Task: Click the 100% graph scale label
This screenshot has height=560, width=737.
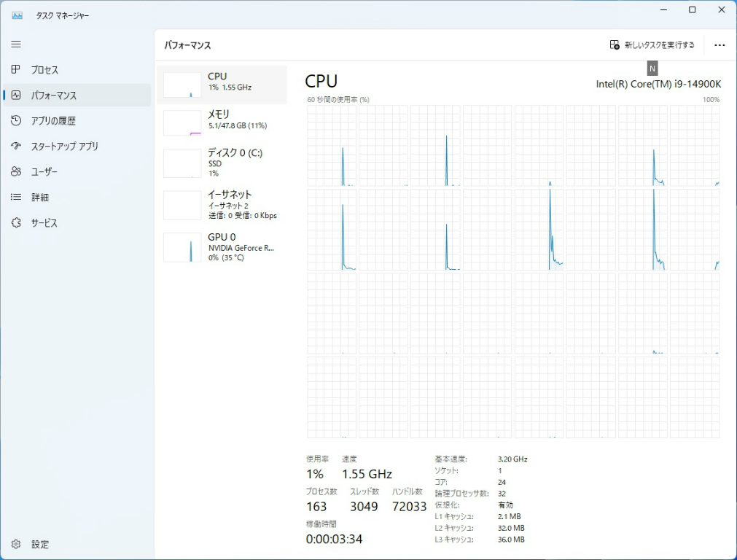Action: coord(711,100)
